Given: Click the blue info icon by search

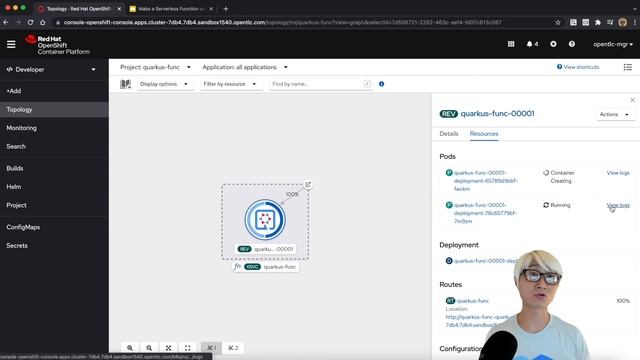Looking at the screenshot, I should click(381, 84).
